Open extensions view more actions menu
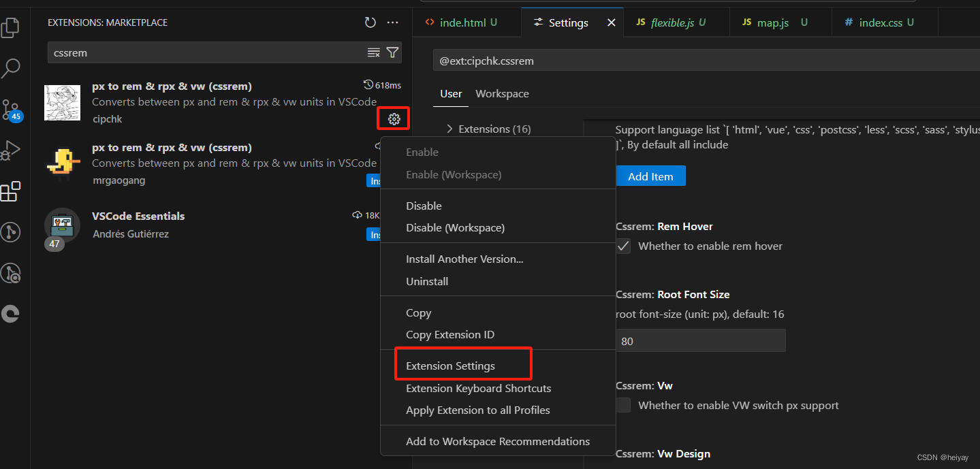 click(x=392, y=22)
